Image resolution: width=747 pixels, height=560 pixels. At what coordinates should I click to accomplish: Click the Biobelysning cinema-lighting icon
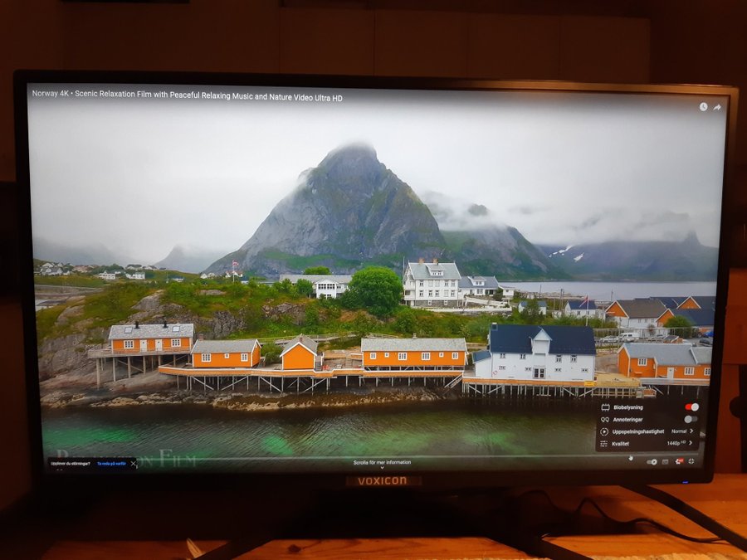point(604,407)
